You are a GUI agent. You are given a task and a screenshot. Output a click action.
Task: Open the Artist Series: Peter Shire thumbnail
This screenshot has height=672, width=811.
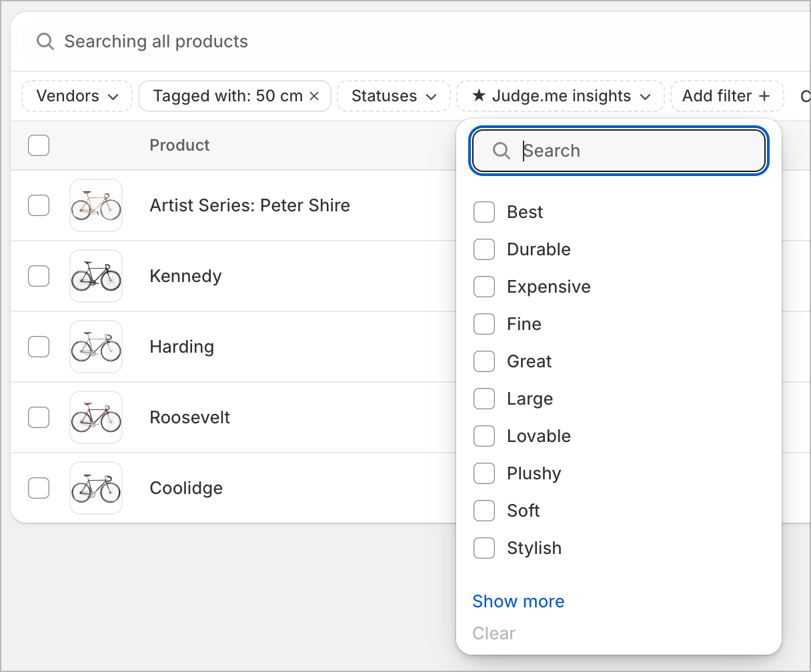(x=96, y=205)
